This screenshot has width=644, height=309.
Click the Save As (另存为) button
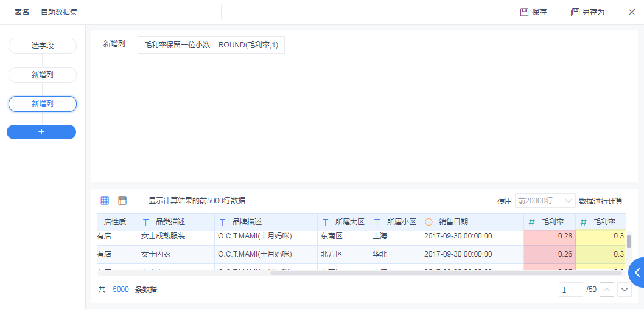point(587,12)
